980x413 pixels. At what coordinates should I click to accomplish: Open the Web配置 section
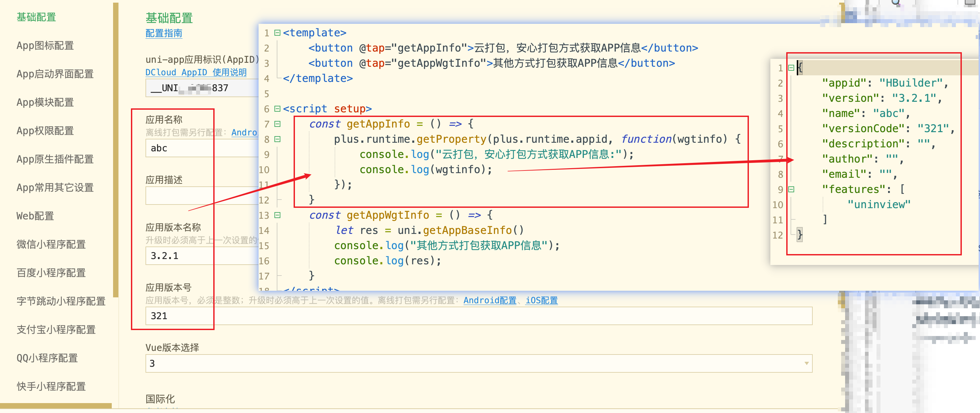(34, 216)
